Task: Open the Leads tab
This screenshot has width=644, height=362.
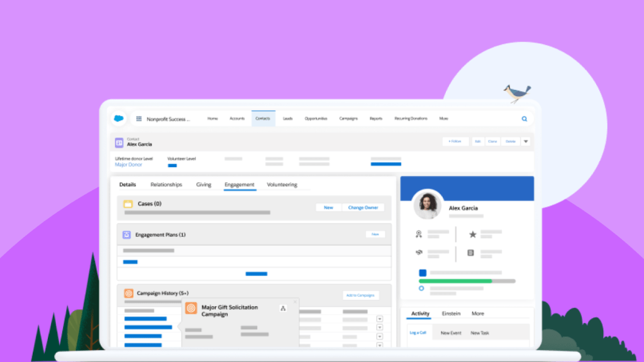Action: (287, 119)
